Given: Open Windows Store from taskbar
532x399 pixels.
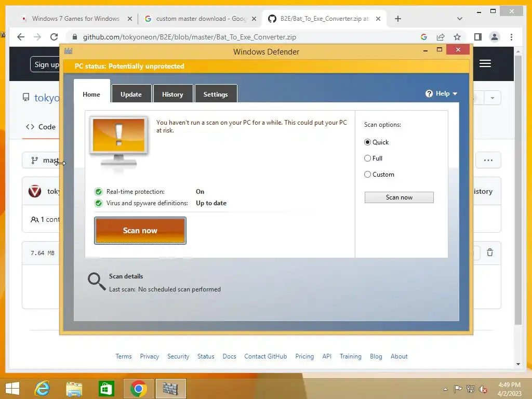Looking at the screenshot, I should tap(106, 389).
